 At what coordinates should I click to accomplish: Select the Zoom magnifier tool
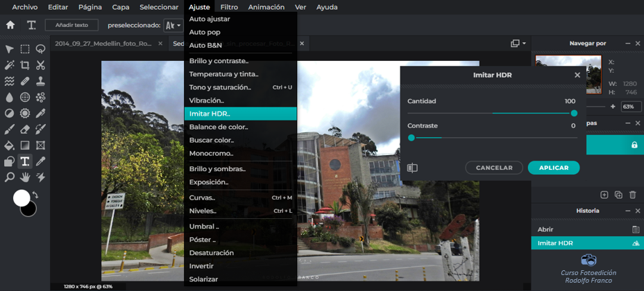(x=9, y=177)
